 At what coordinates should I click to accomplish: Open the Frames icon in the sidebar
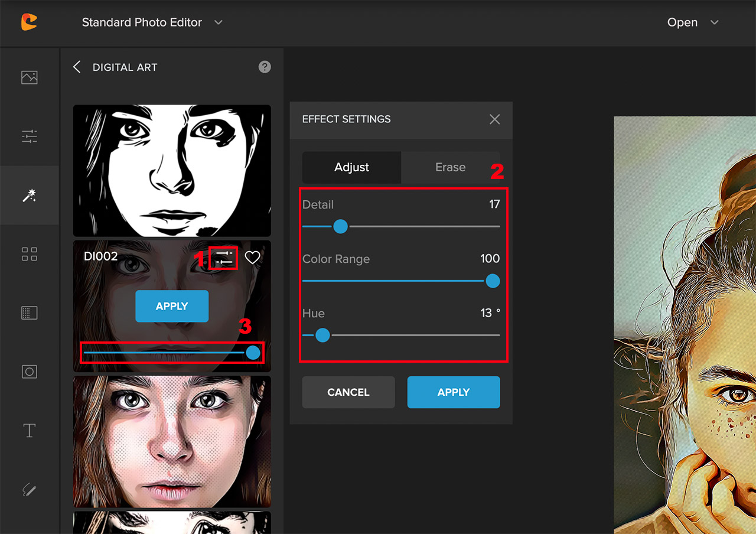(29, 372)
